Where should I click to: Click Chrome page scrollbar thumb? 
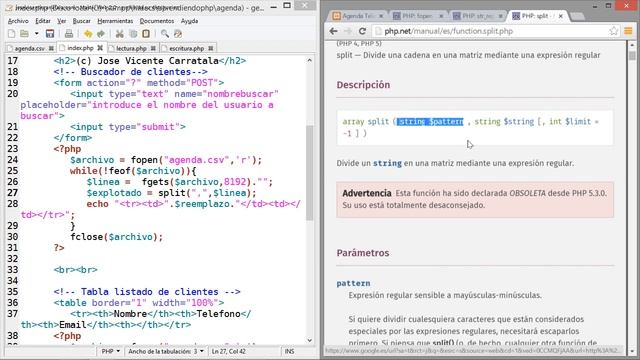pos(632,56)
